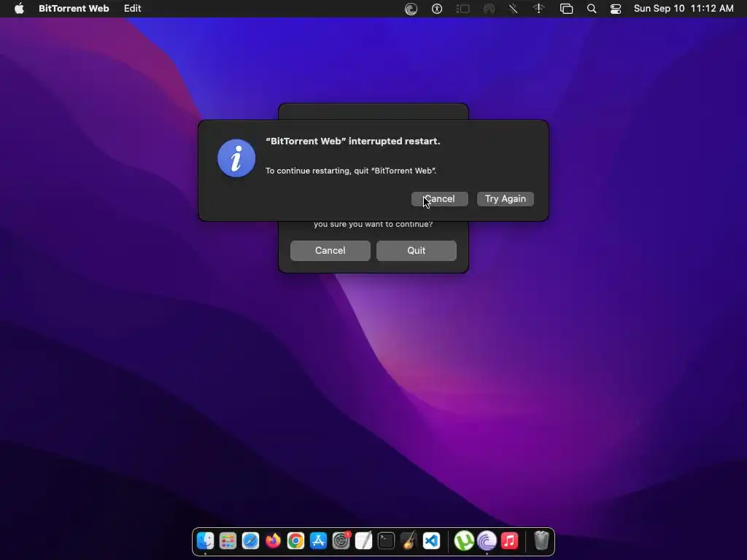Open the Edit menu
747x560 pixels.
[133, 9]
